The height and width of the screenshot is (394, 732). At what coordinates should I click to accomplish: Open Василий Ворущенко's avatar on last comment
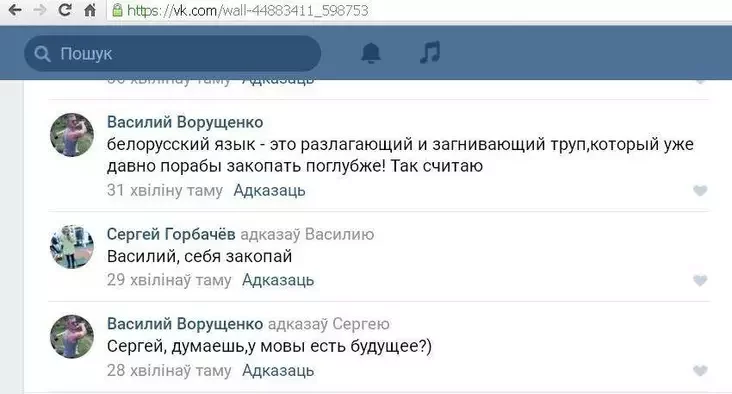[x=72, y=337]
